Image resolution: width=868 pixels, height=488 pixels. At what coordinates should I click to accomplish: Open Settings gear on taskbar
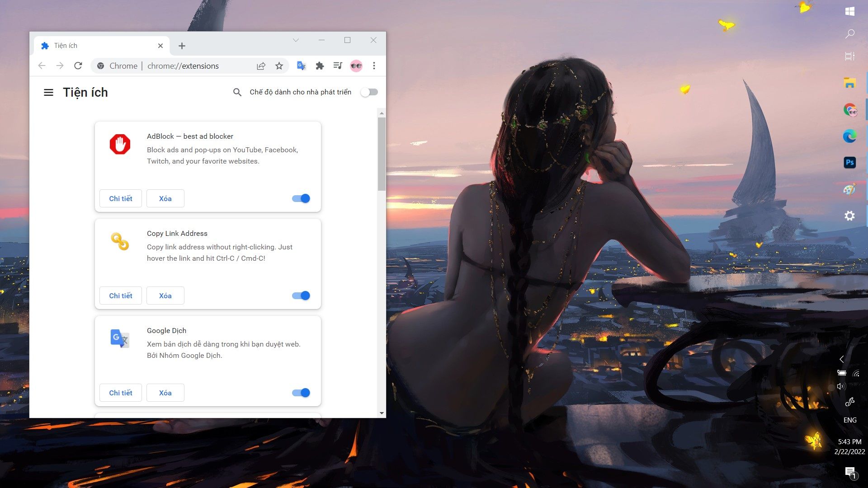click(850, 216)
